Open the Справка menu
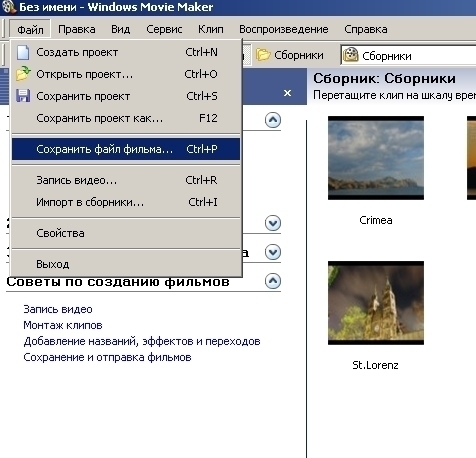Viewport: 476px width, 458px height. pos(366,29)
